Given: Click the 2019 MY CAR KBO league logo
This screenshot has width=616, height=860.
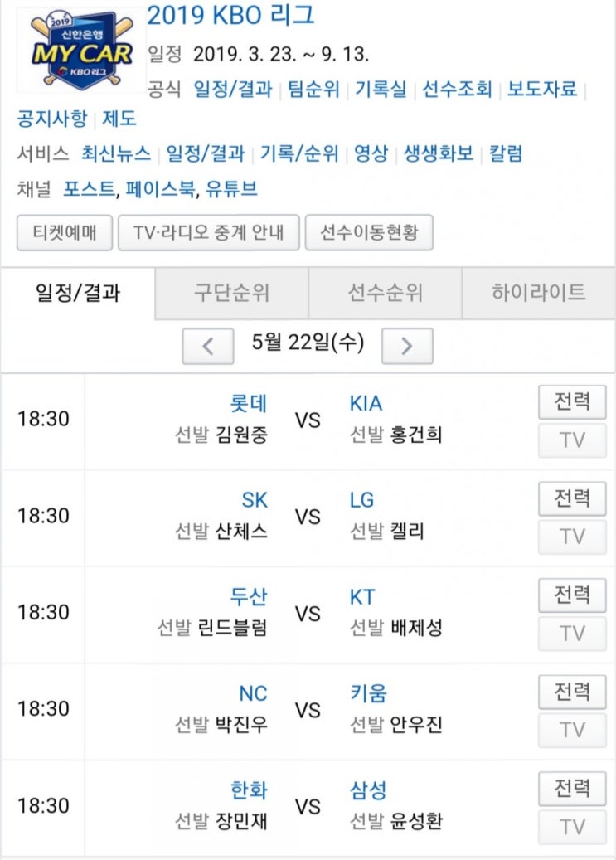Looking at the screenshot, I should 82,50.
